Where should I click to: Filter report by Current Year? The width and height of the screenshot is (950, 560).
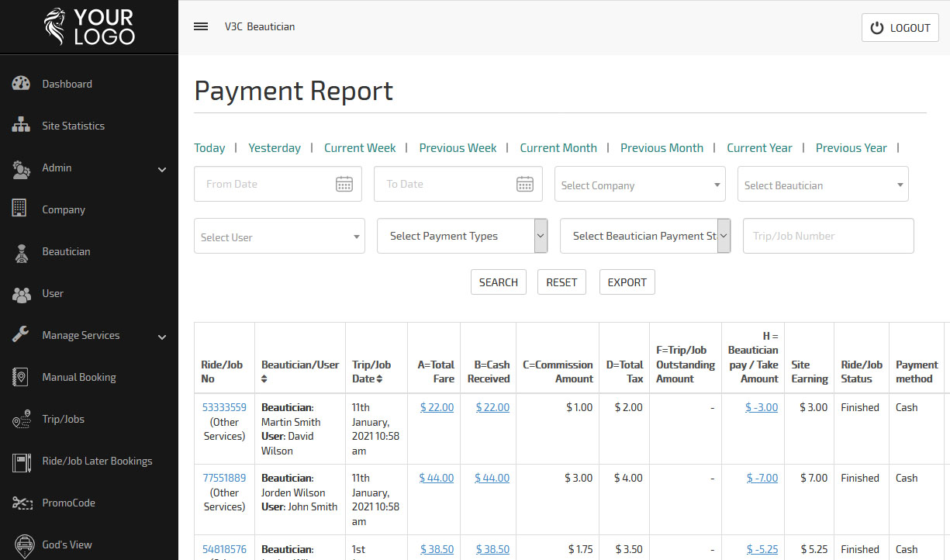click(x=759, y=147)
